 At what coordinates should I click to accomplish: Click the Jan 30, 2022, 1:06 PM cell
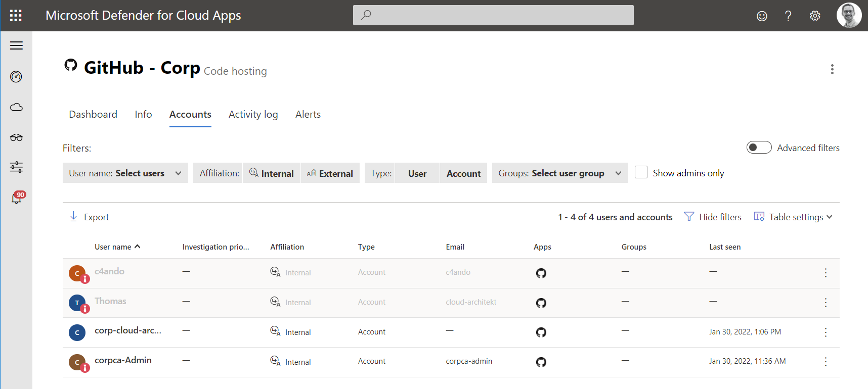[x=745, y=332]
